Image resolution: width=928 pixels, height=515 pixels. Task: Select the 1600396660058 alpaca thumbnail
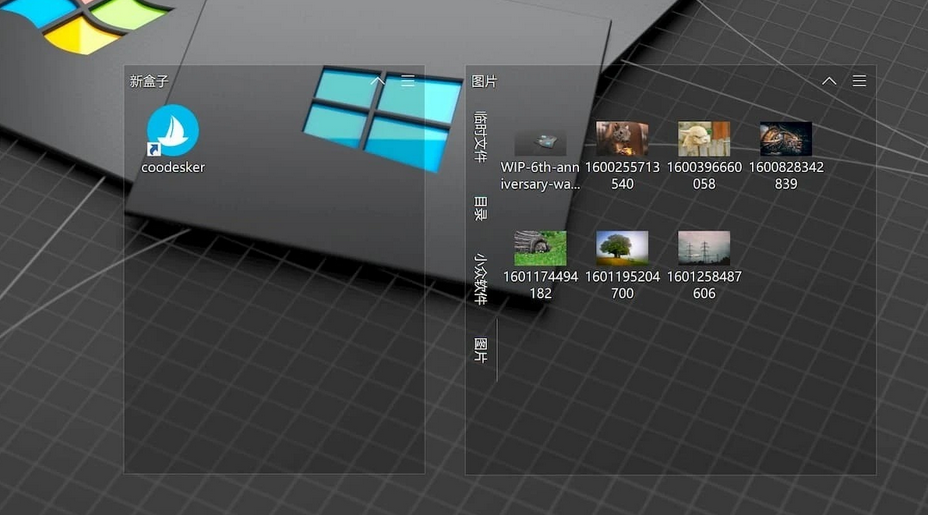(x=704, y=139)
